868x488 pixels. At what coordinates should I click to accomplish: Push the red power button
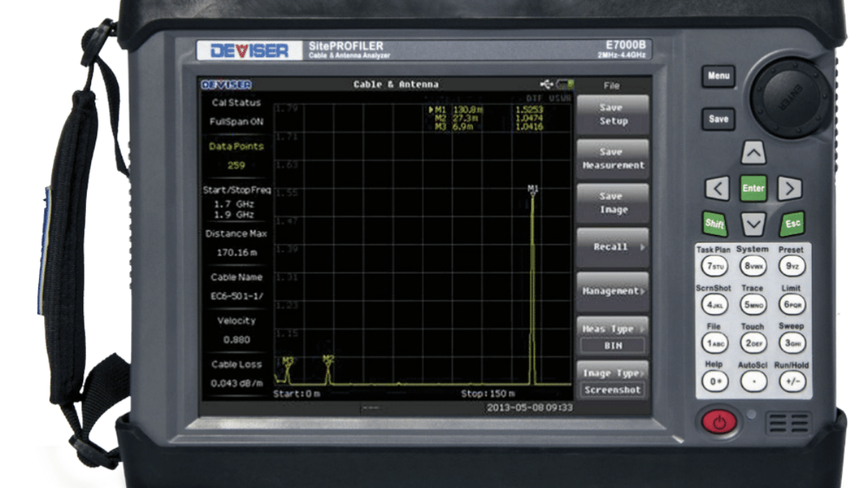(x=719, y=421)
